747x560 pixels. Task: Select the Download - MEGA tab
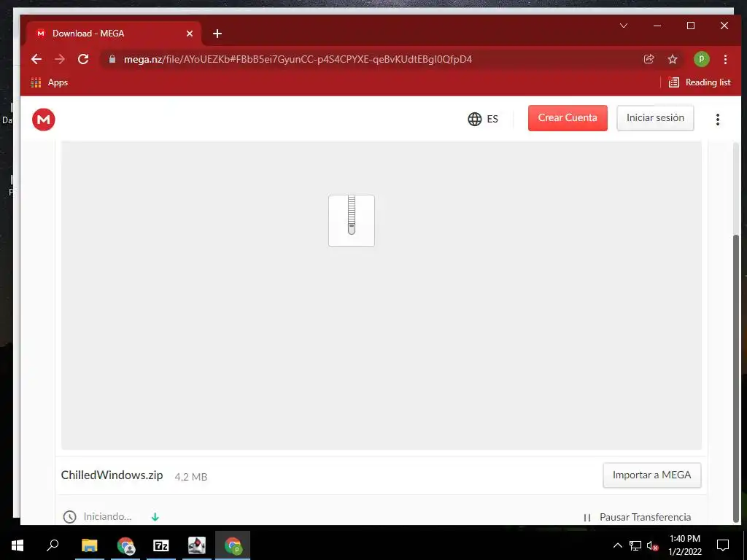tap(115, 34)
